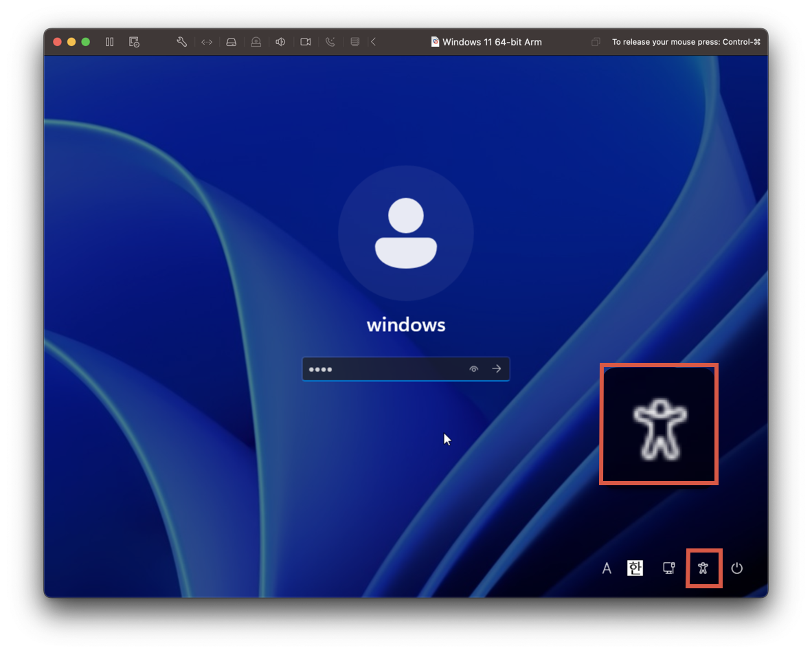The image size is (812, 657).
Task: Open the snapshot manager icon
Action: [x=134, y=42]
